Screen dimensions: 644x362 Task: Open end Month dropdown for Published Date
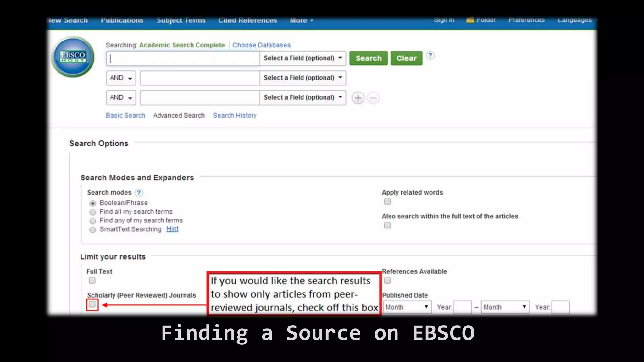coord(505,307)
